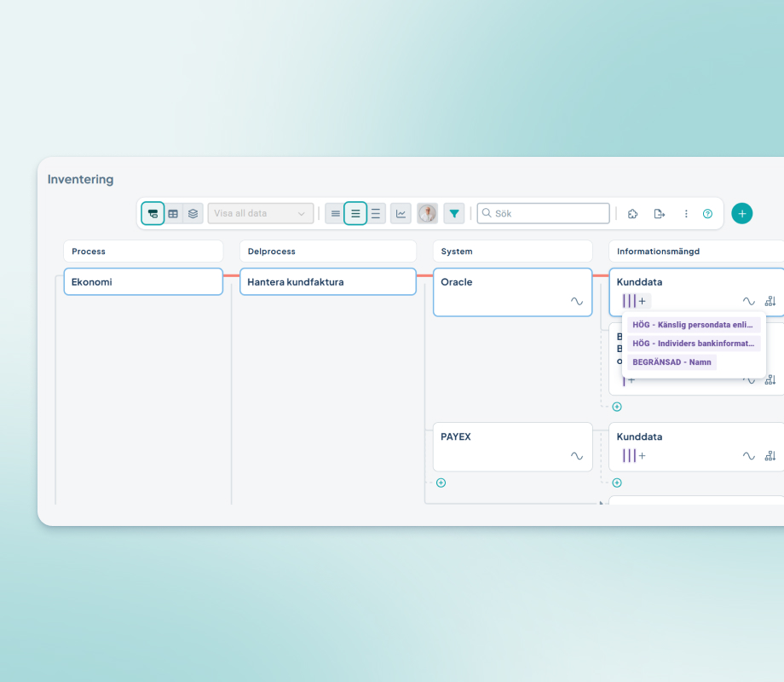The height and width of the screenshot is (682, 784).
Task: Open the teal filter funnel
Action: 454,213
